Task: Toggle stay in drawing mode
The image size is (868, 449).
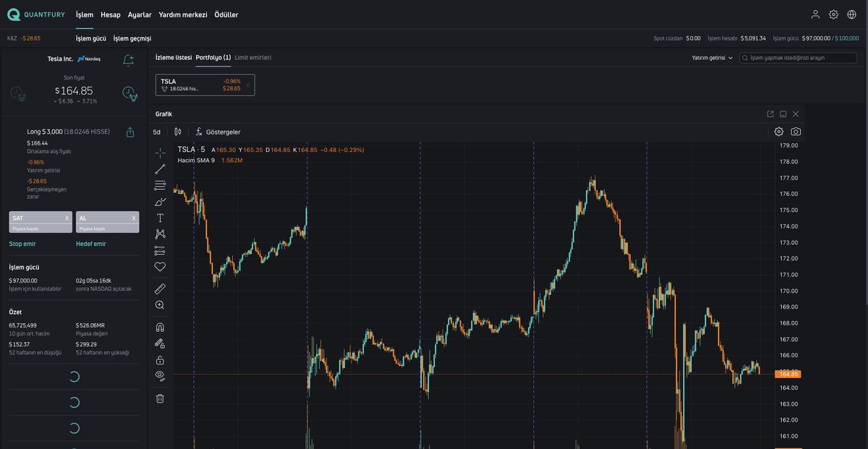Action: [x=160, y=343]
